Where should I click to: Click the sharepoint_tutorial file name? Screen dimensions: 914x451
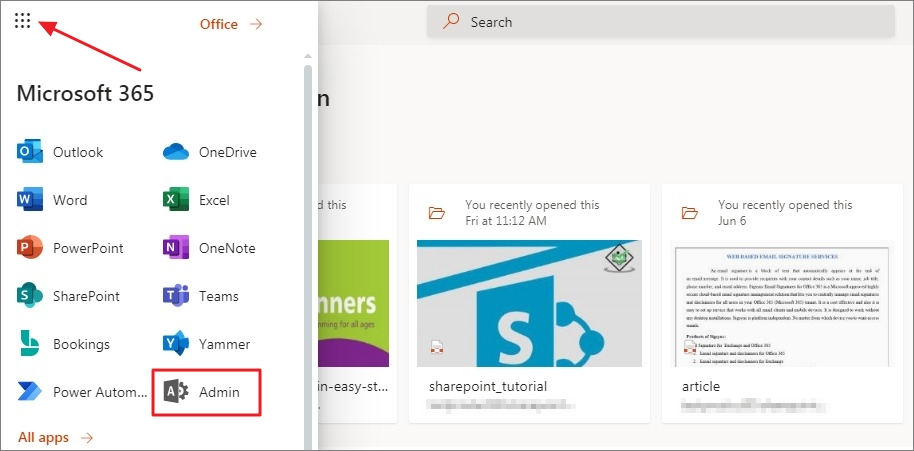(488, 386)
